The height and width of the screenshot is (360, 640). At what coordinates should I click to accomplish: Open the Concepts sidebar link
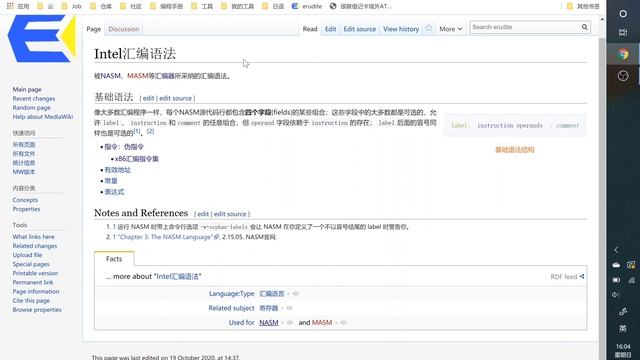click(25, 200)
